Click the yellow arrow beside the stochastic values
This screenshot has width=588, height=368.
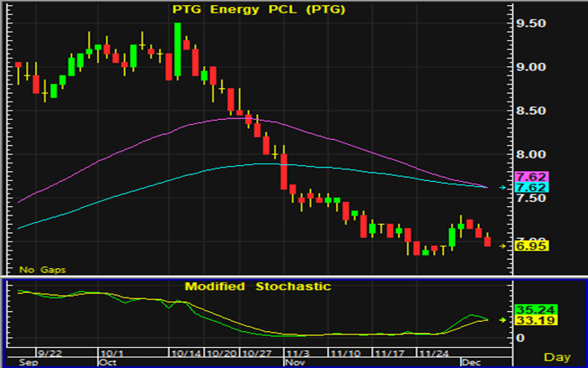coord(503,319)
